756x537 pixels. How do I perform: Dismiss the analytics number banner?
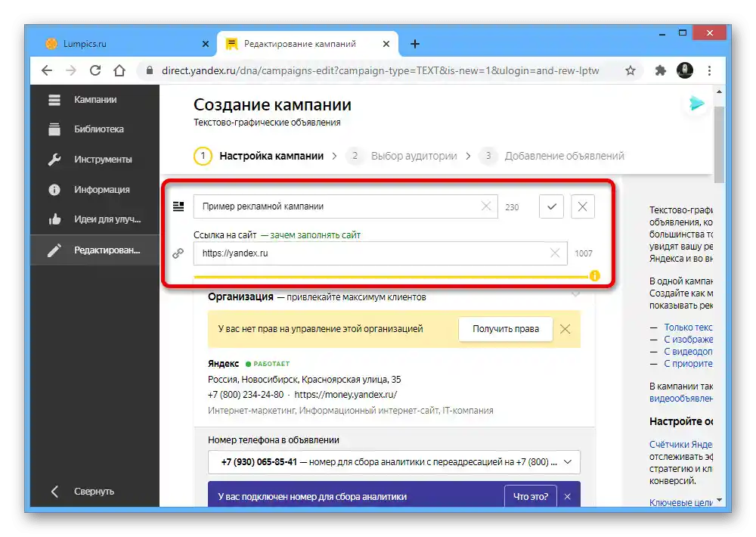(568, 496)
